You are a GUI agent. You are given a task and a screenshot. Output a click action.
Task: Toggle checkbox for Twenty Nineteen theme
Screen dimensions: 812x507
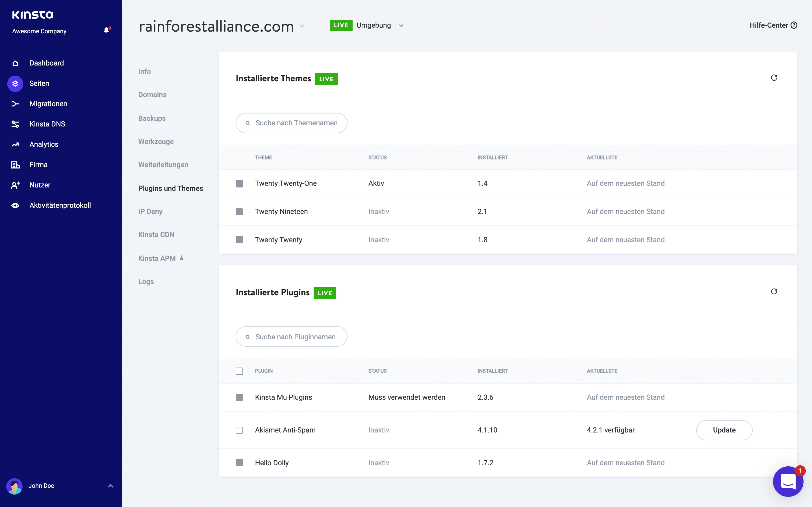pyautogui.click(x=239, y=211)
